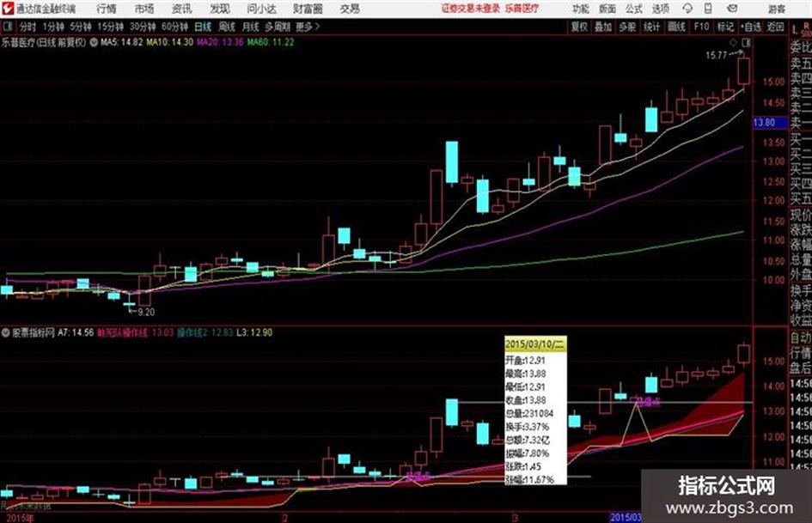812x523 pixels.
Task: Open the round settings icon beside 股票指标网
Action: point(5,332)
